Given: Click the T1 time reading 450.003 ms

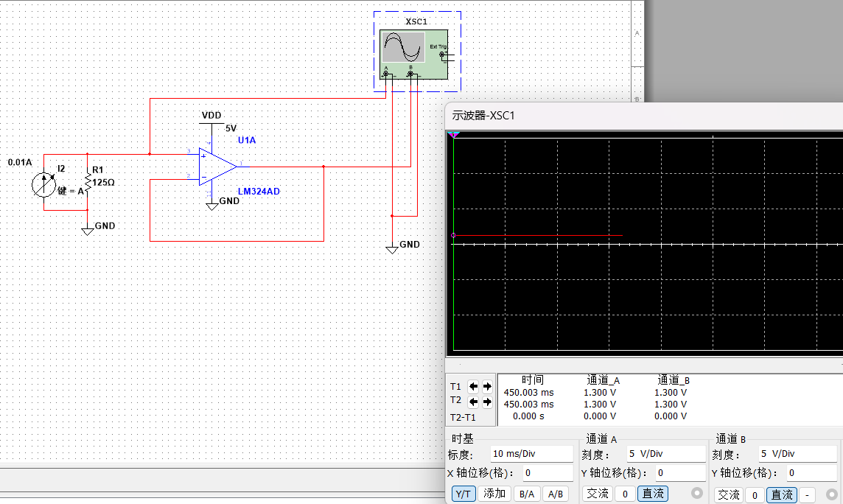Looking at the screenshot, I should point(528,393).
